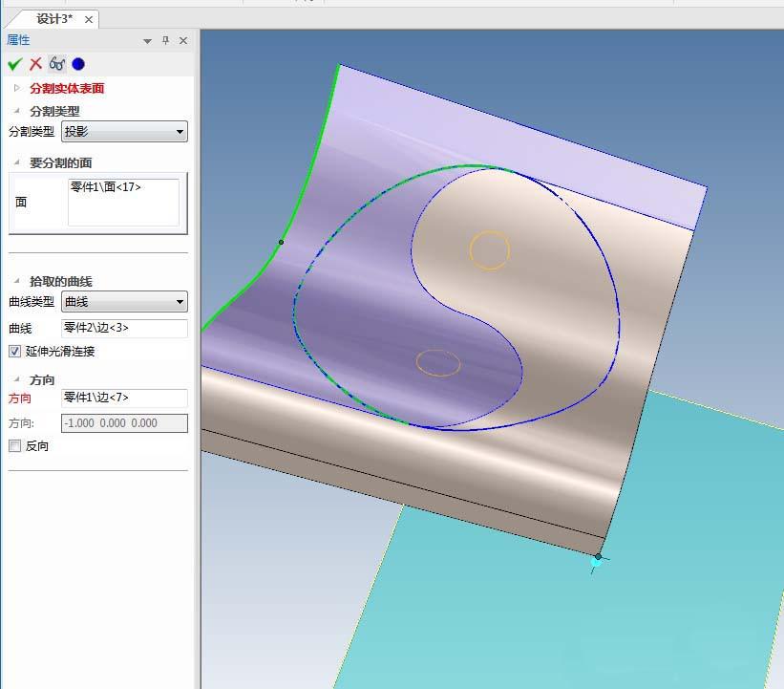Click the 方向 field with 零件1\边<7>
The width and height of the screenshot is (784, 689).
(x=124, y=398)
